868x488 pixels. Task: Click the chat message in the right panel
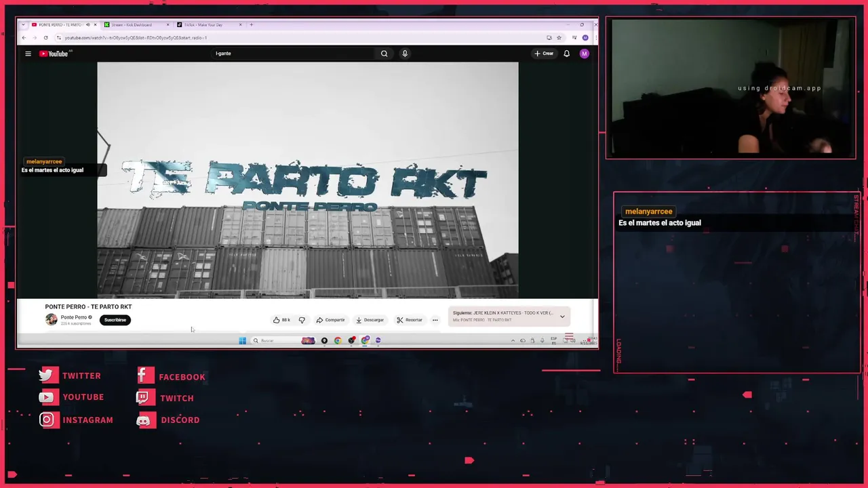click(x=660, y=223)
